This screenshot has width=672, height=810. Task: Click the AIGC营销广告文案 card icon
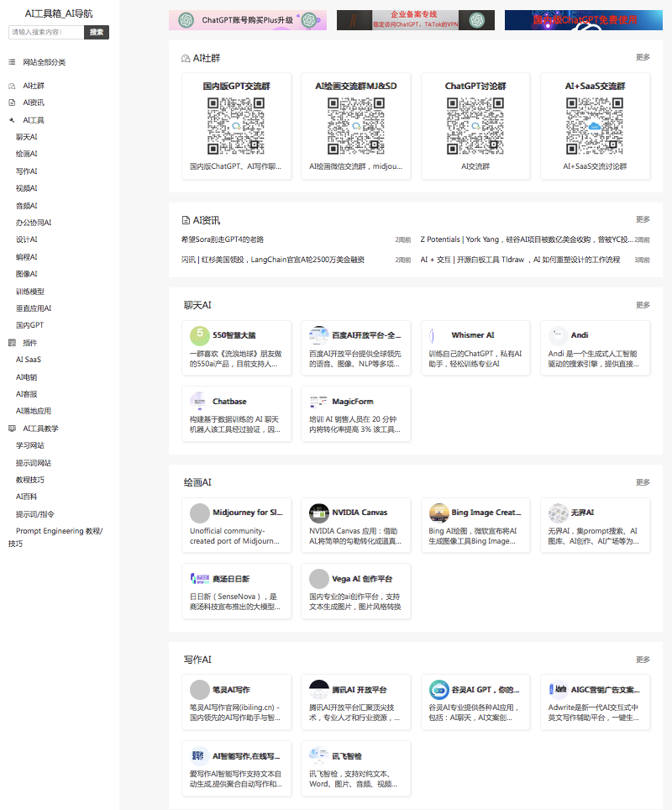558,690
